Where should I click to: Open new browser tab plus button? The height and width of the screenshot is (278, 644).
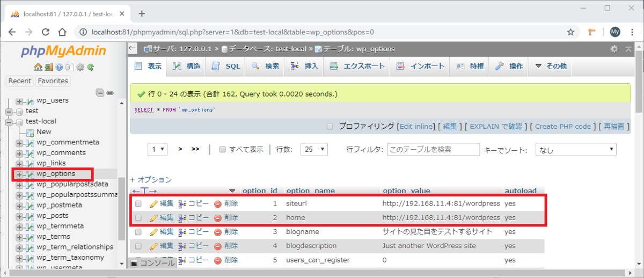pos(142,13)
